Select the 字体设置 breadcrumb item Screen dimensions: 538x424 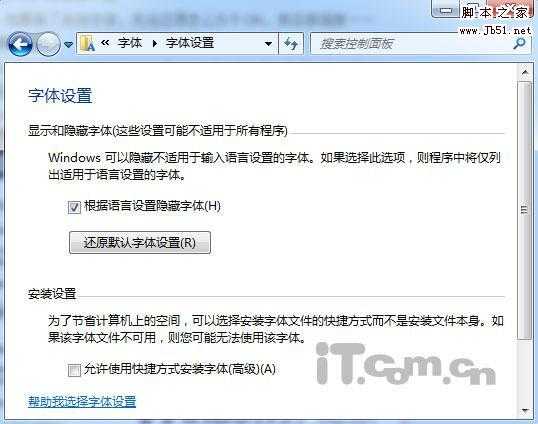(x=190, y=43)
